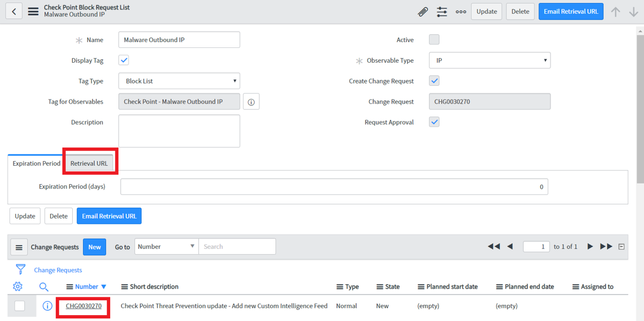Click the page number field
Viewport: 644px width, 321px height.
(536, 247)
